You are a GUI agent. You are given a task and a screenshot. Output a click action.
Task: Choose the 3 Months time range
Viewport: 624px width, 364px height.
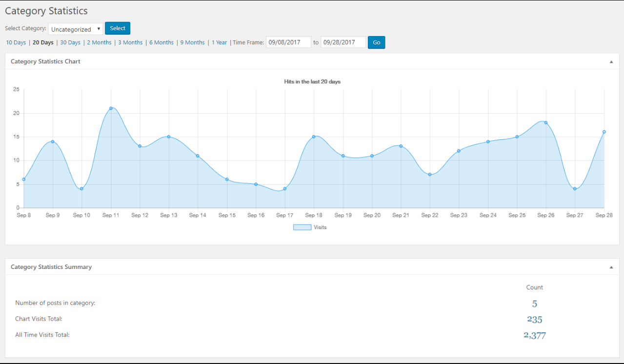coord(130,42)
